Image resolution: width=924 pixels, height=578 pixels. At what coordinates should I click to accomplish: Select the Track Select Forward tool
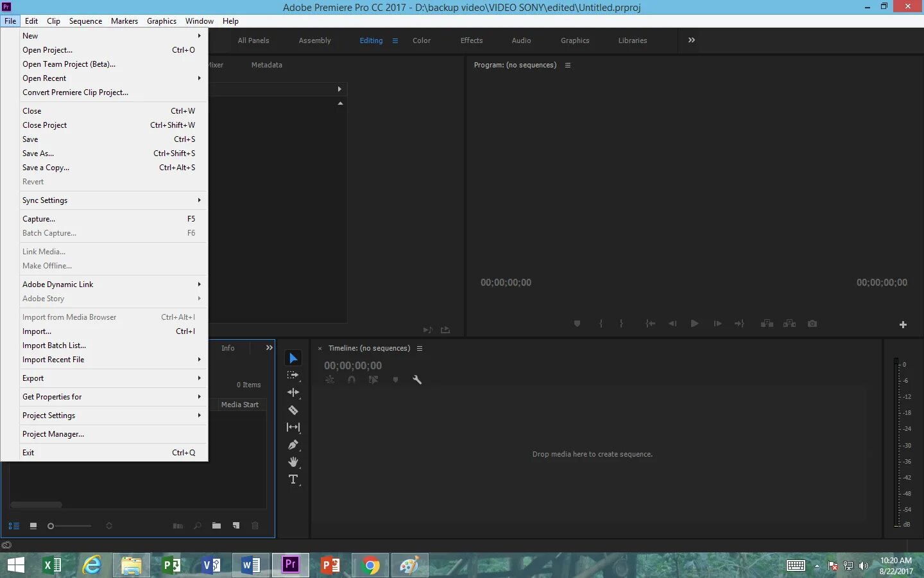(x=293, y=375)
